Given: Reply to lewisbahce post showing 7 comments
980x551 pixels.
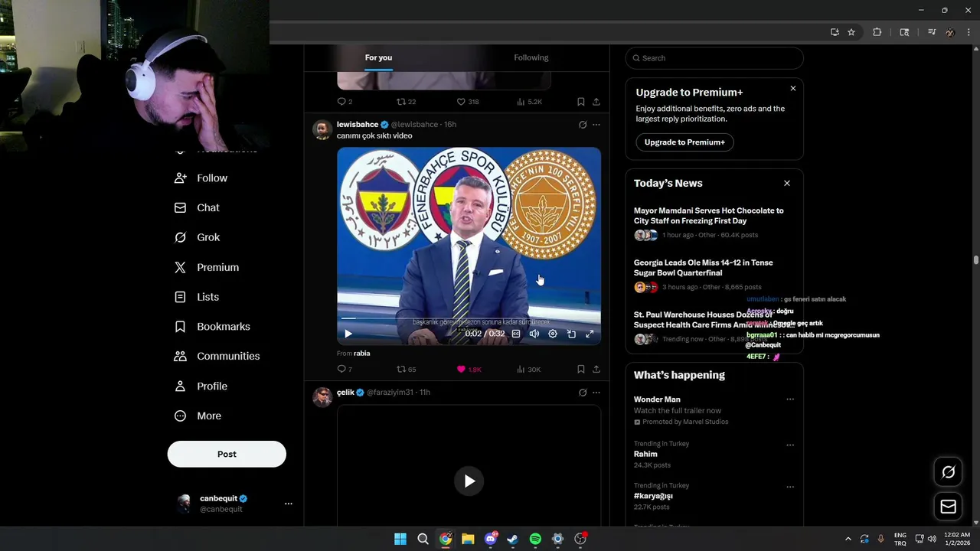Looking at the screenshot, I should coord(345,369).
